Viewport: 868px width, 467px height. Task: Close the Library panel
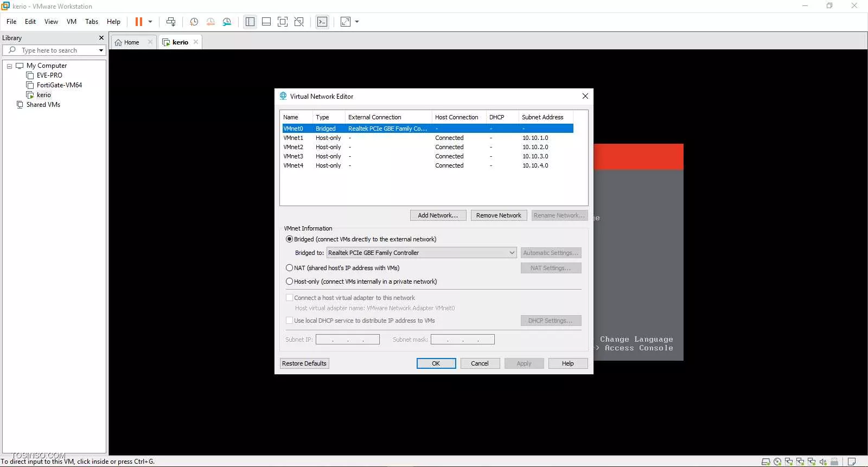click(x=101, y=38)
